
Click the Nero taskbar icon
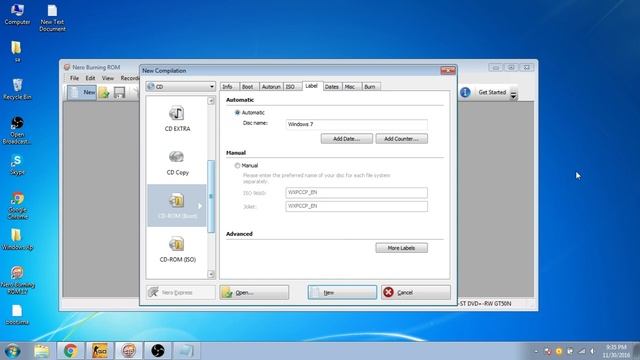coord(129,351)
